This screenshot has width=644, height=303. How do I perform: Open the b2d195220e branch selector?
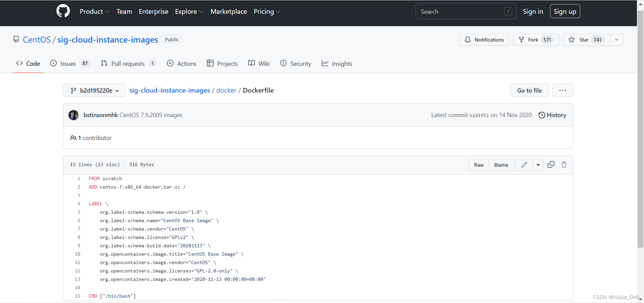click(94, 90)
